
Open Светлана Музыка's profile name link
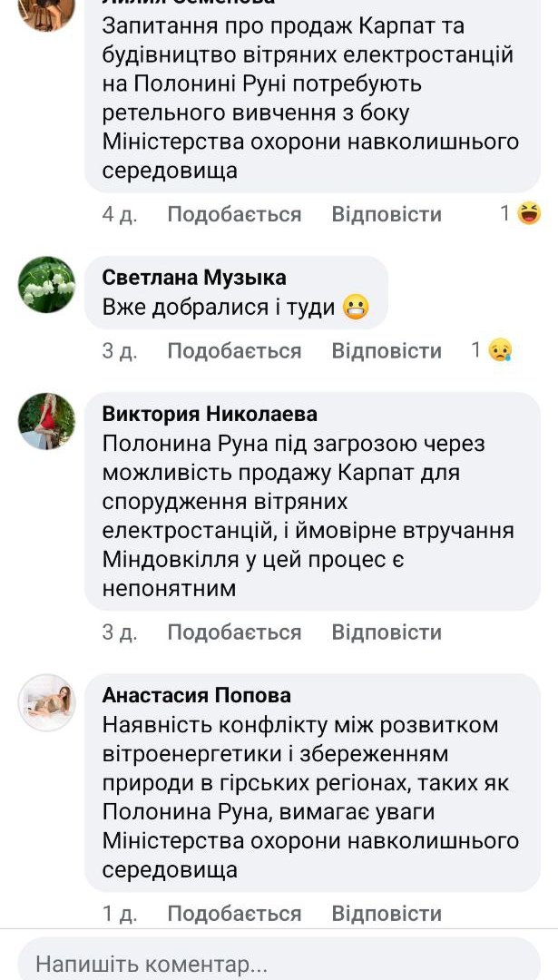[194, 278]
